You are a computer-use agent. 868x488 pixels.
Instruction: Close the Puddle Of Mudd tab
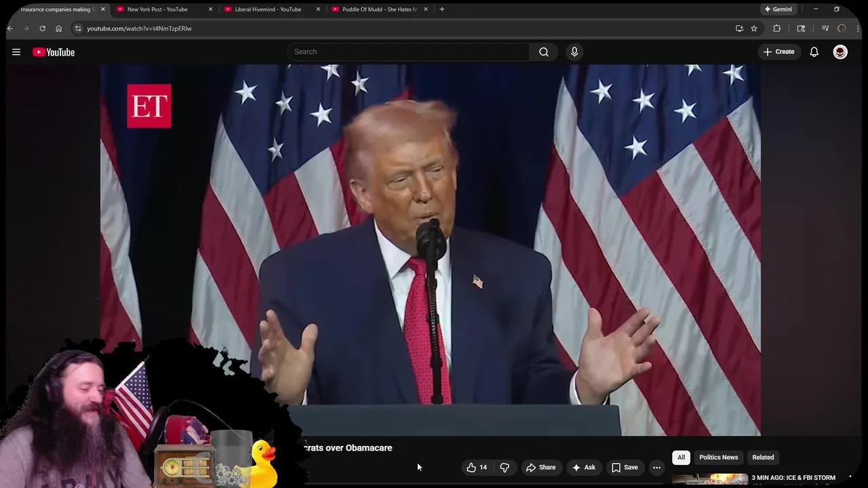pyautogui.click(x=426, y=9)
